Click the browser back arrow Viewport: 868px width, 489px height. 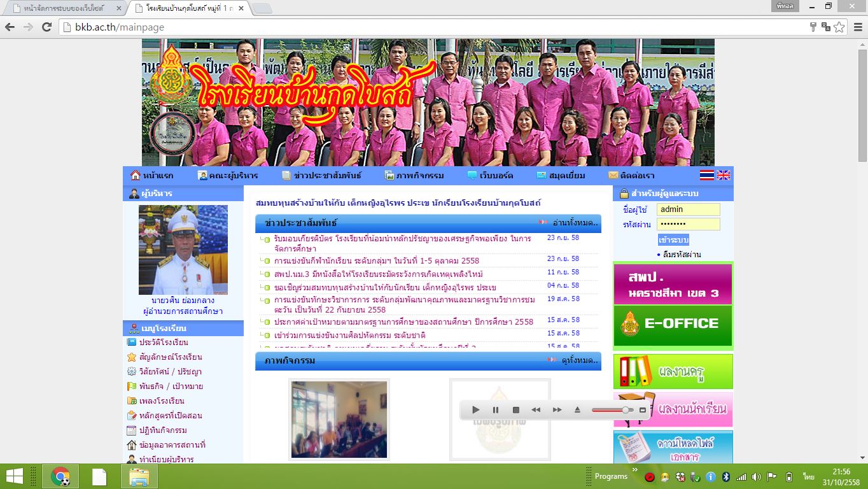(x=10, y=27)
